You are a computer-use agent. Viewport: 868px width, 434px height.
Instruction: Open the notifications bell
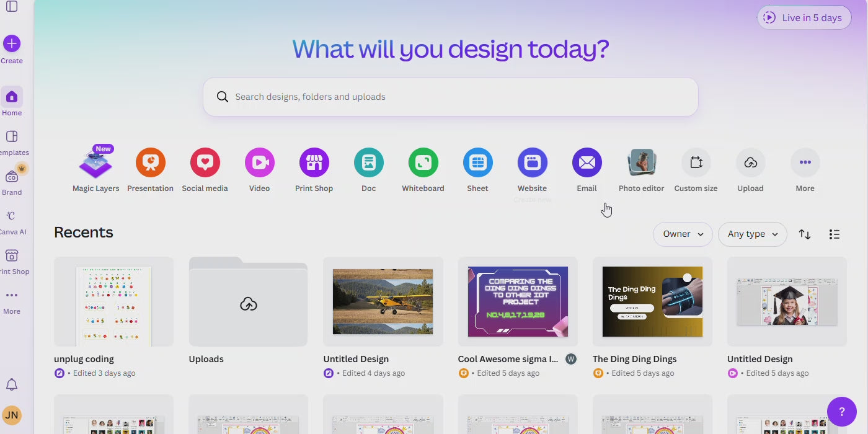coord(12,384)
